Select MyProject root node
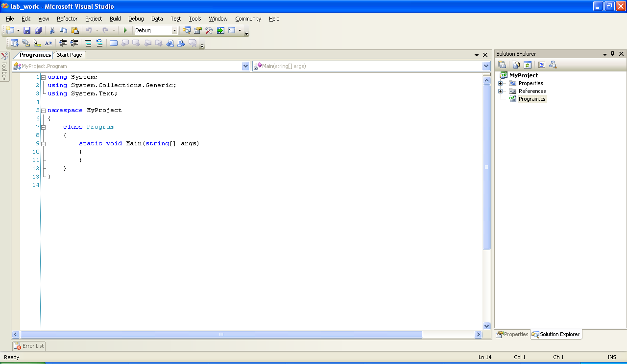Viewport: 627px width, 364px height. point(523,75)
